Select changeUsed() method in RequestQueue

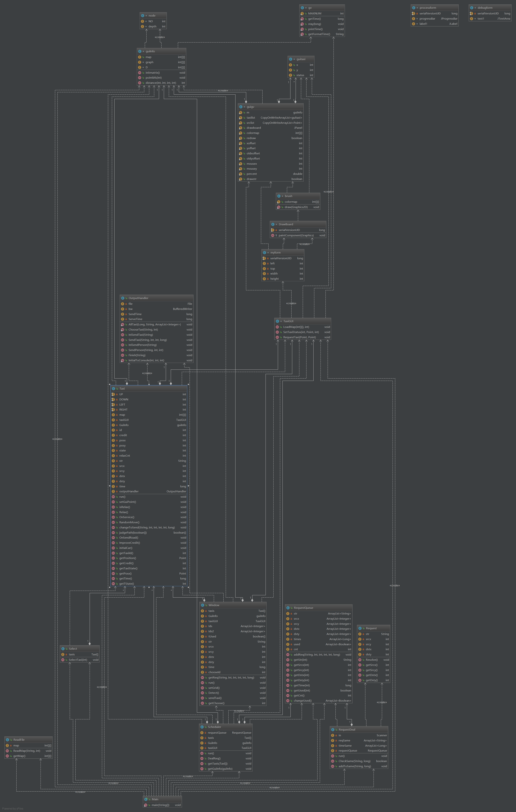coord(319,701)
